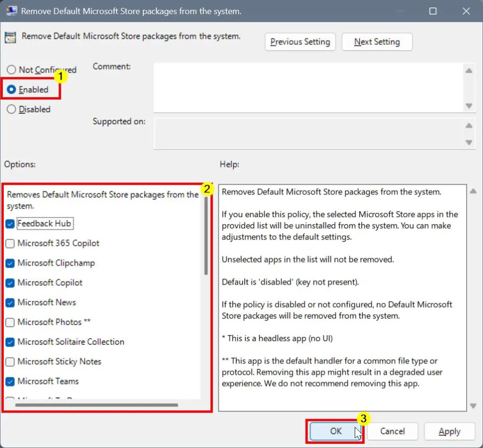This screenshot has height=448, width=483.
Task: Click the Previous Setting button
Action: point(300,41)
